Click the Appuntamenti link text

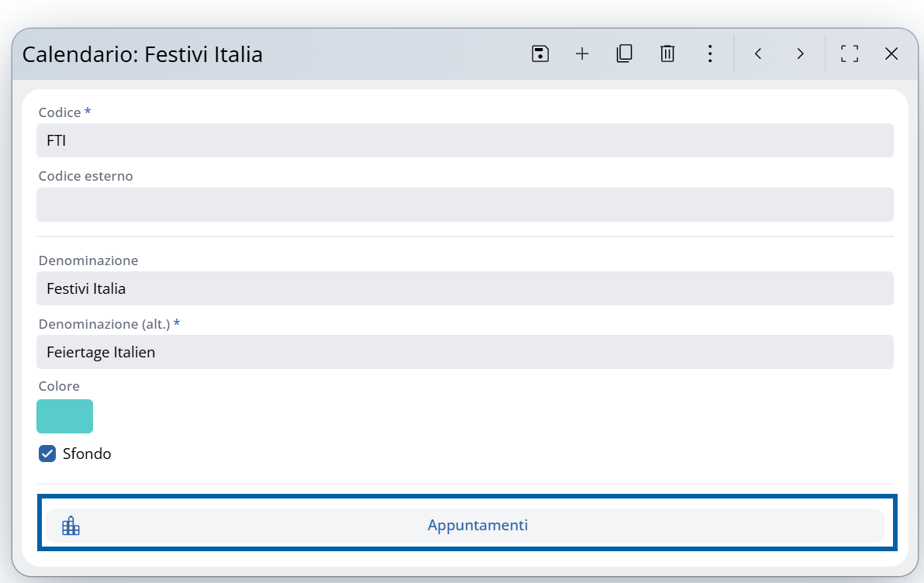click(x=478, y=525)
